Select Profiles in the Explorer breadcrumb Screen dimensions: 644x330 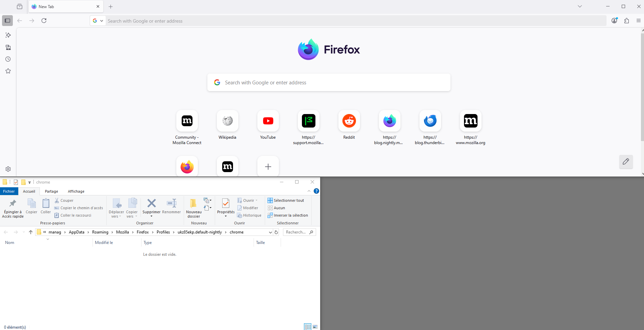163,232
